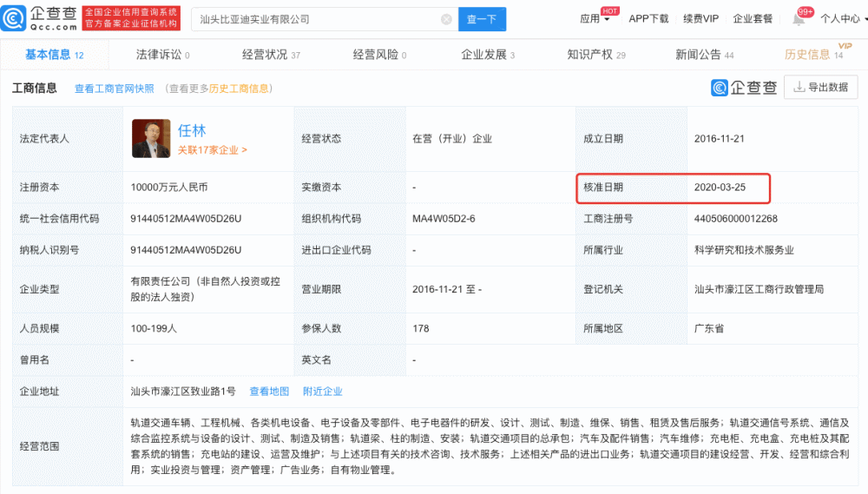Screen dimensions: 868x494
Task: Open 企业套餐 link
Action: point(753,19)
